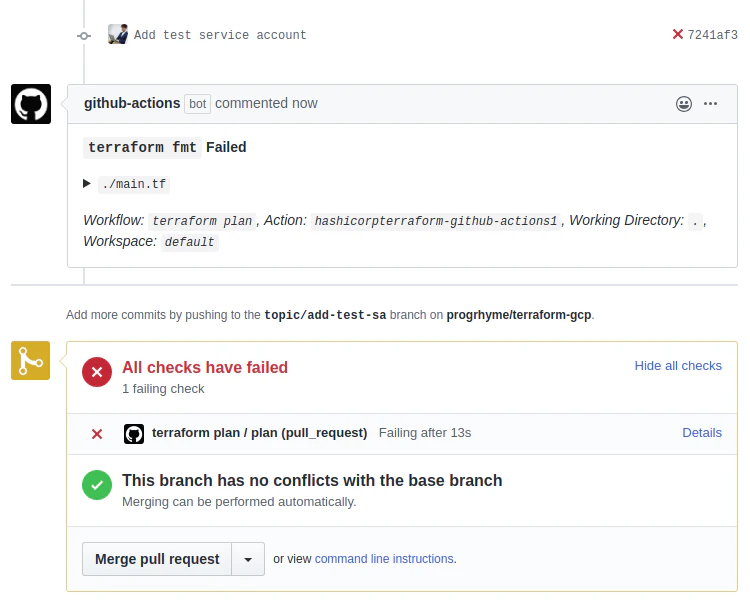Open the comment's three-dot options menu
The height and width of the screenshot is (600, 750).
710,104
